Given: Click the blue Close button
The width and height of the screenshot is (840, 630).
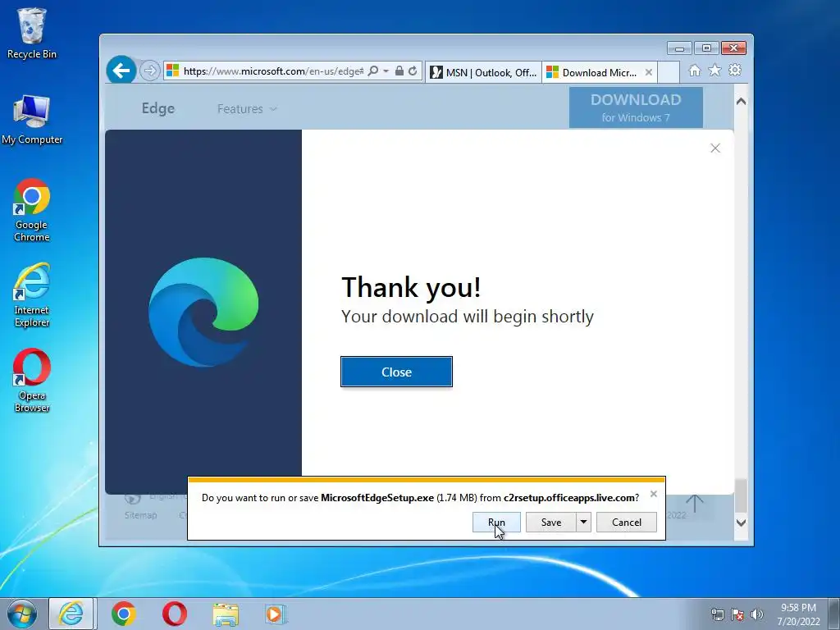Looking at the screenshot, I should (x=396, y=372).
